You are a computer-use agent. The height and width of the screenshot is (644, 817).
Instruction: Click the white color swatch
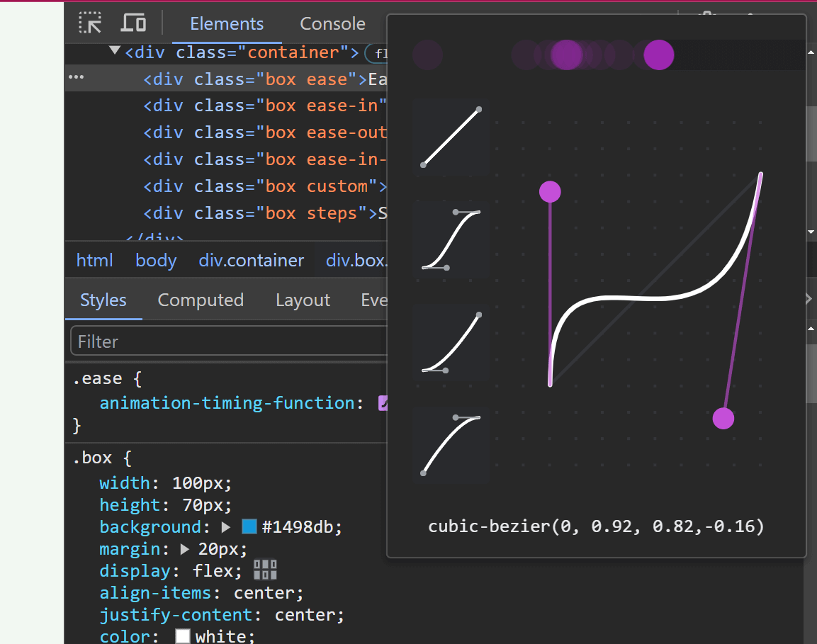pos(183,635)
